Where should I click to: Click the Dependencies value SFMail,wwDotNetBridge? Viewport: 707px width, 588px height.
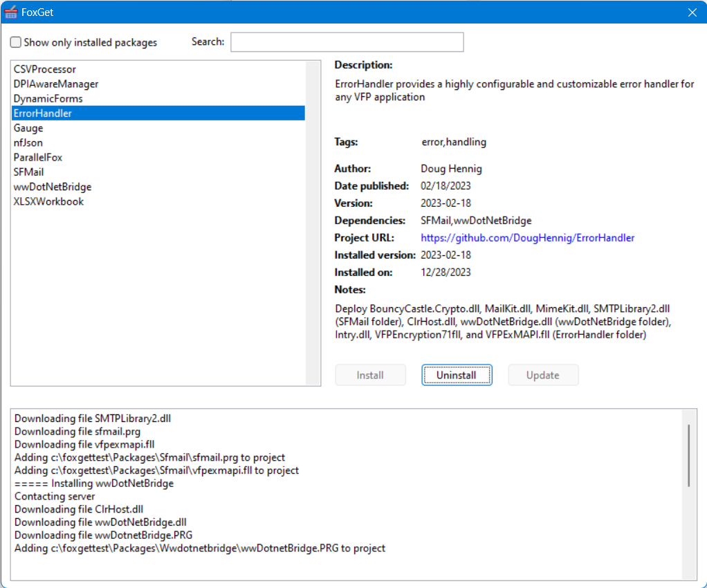[476, 221]
